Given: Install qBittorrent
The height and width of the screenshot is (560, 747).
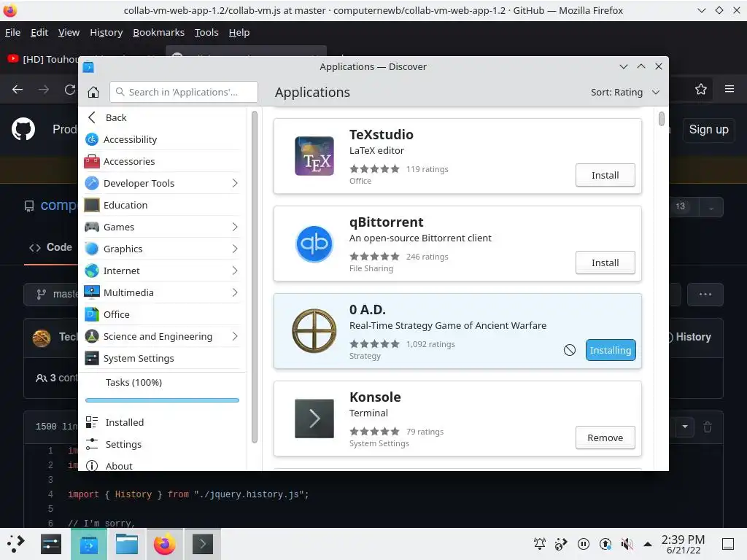Looking at the screenshot, I should pos(605,262).
